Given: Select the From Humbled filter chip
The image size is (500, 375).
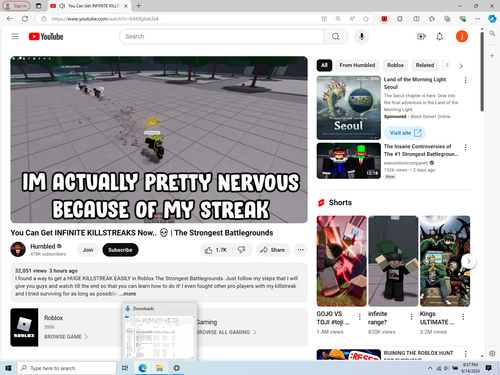Looking at the screenshot, I should click(x=357, y=65).
